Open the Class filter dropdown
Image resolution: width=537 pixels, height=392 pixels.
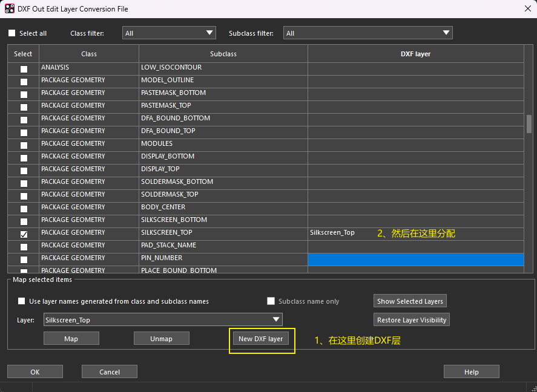(169, 33)
